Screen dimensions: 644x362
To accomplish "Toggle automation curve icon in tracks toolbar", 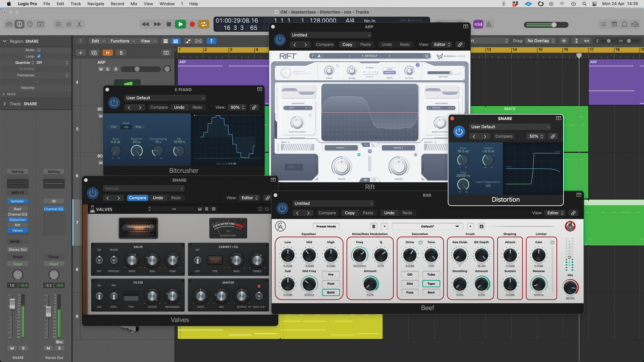I will click(x=188, y=41).
